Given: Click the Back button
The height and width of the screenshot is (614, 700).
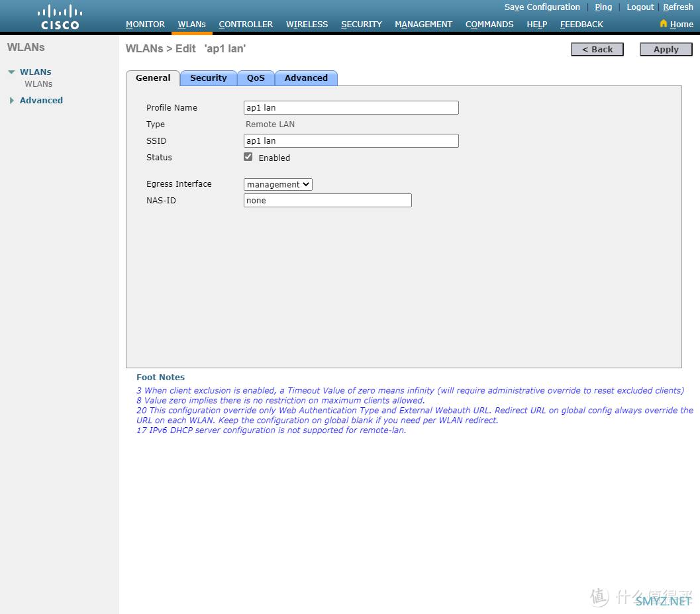Looking at the screenshot, I should click(597, 49).
